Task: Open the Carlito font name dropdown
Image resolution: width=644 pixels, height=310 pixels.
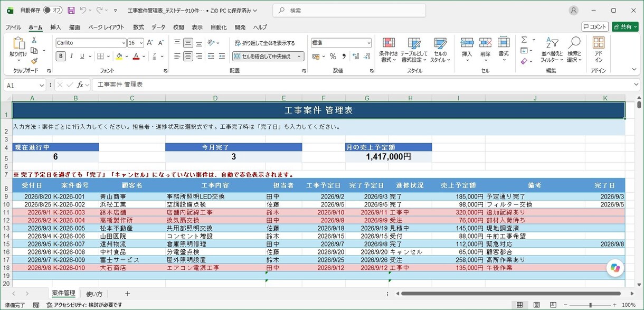Action: coord(124,43)
